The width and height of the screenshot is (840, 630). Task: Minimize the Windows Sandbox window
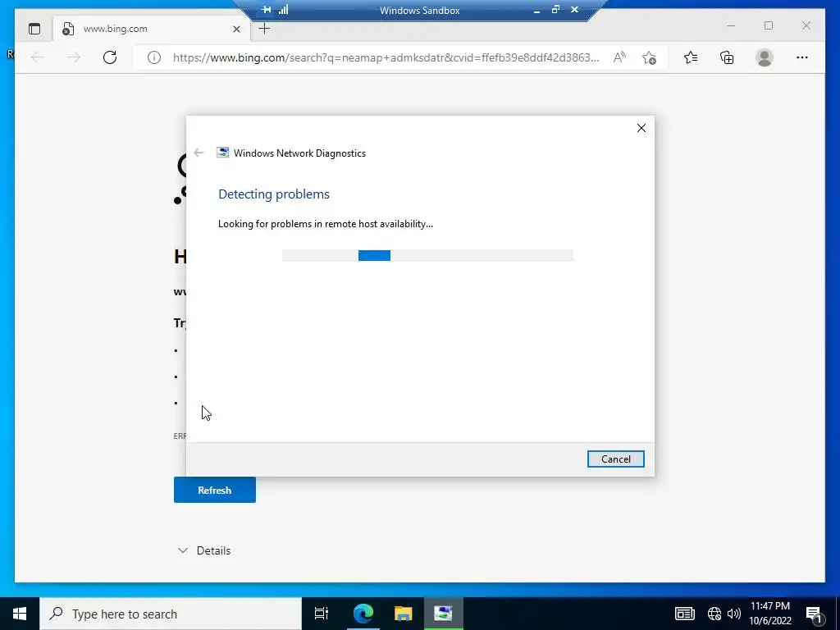[x=536, y=10]
